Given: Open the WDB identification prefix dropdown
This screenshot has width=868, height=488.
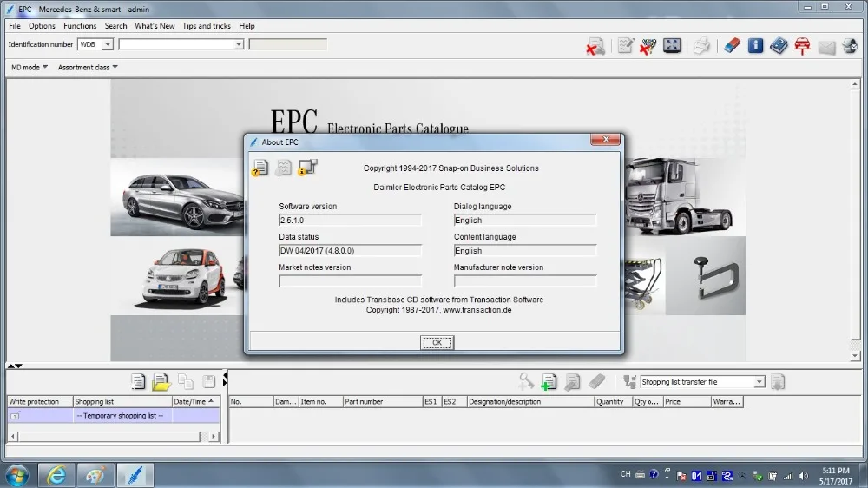Looking at the screenshot, I should (x=108, y=44).
